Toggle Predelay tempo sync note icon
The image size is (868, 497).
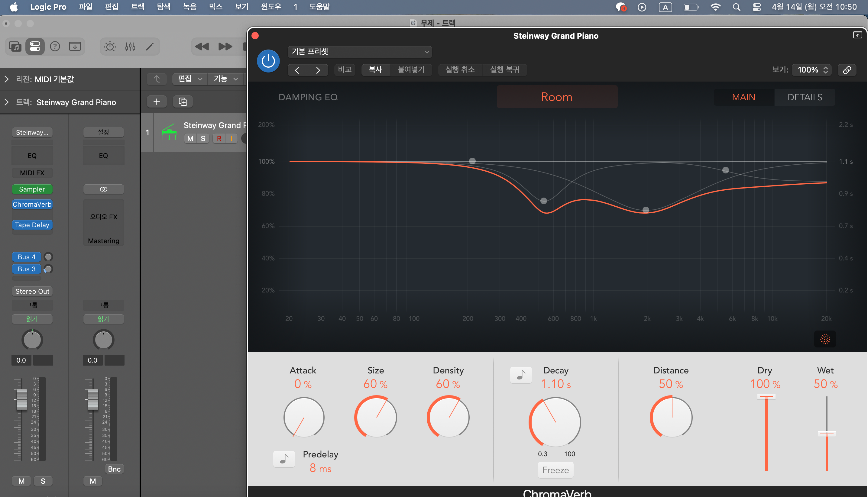tap(284, 459)
